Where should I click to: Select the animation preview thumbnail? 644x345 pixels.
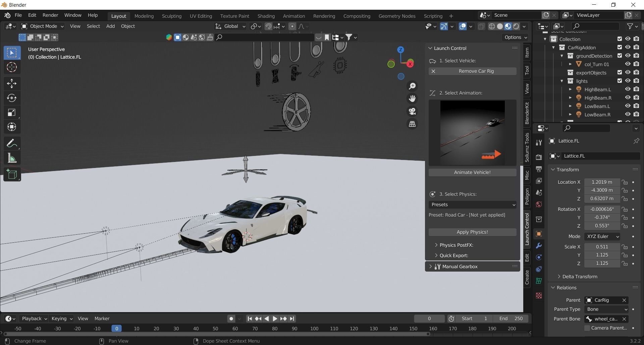tap(472, 133)
